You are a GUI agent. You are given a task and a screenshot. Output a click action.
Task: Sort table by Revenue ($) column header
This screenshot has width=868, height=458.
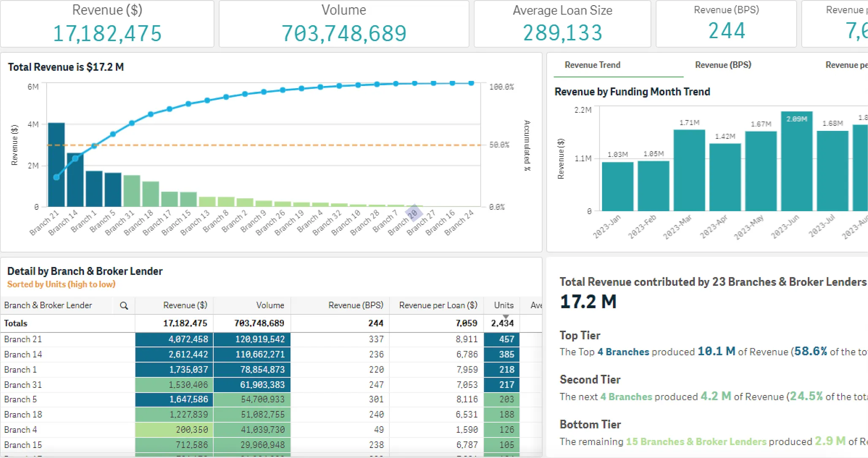[185, 305]
